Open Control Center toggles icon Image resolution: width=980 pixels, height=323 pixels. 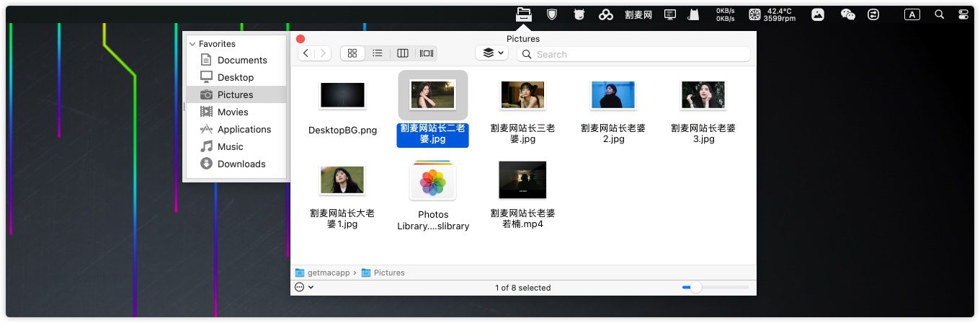pyautogui.click(x=963, y=14)
